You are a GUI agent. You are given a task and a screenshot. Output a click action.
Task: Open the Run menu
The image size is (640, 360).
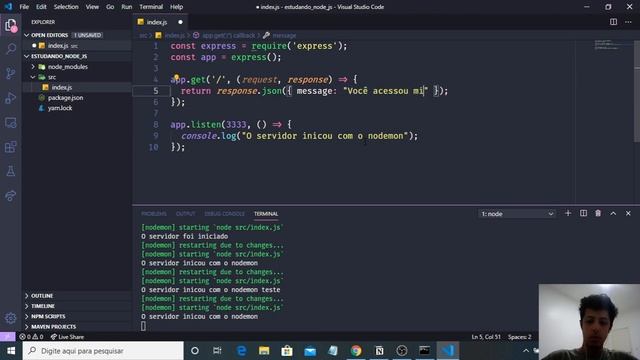coord(127,7)
